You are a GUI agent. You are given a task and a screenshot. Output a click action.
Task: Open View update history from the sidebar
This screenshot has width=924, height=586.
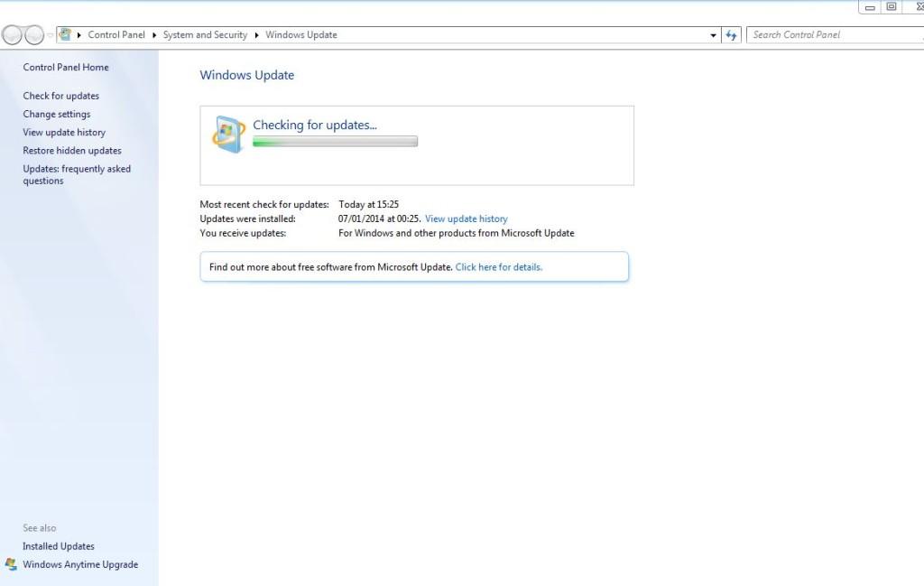[64, 132]
